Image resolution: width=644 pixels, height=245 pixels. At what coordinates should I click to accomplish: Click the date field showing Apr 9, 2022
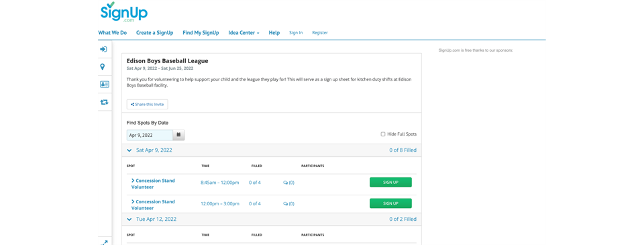[x=150, y=135]
